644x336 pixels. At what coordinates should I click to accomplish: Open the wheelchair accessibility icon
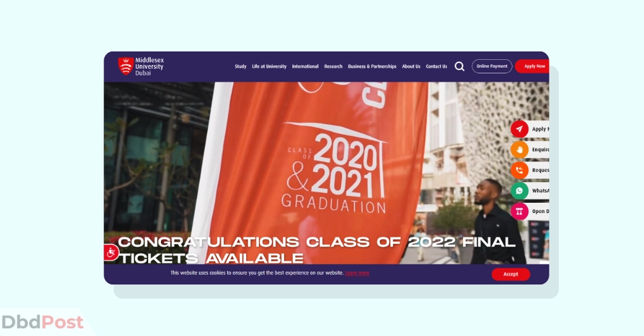click(x=111, y=252)
